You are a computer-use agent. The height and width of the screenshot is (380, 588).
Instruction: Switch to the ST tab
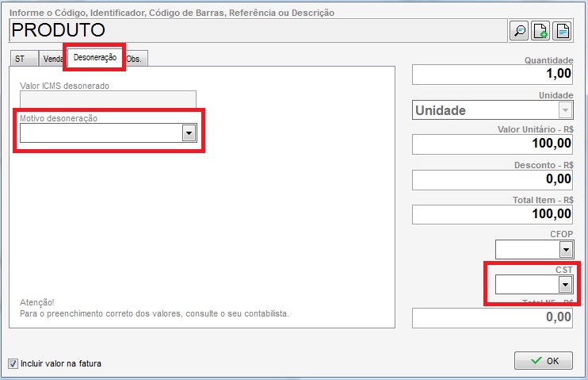pyautogui.click(x=21, y=59)
